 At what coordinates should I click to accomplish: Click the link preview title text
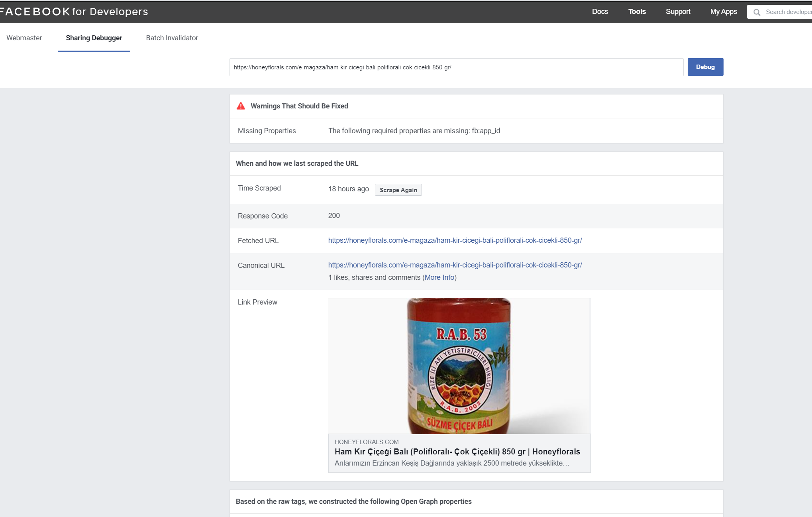pyautogui.click(x=457, y=452)
